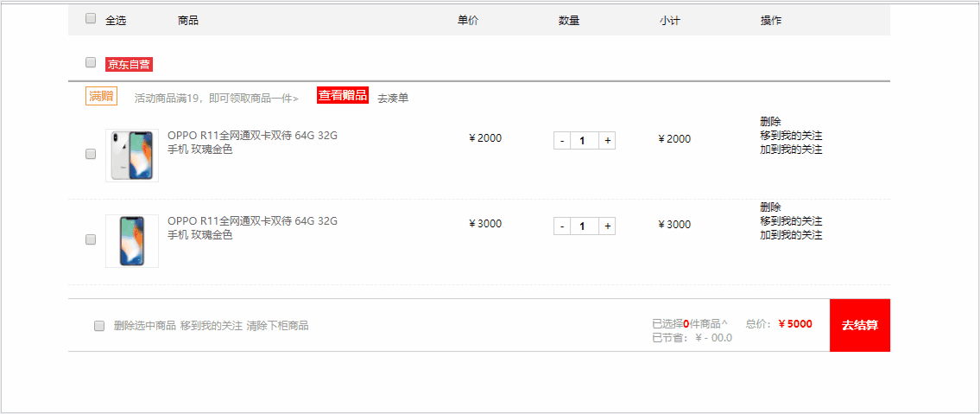Click the ¥2000 subtotal value
The image size is (980, 414).
[x=674, y=139]
